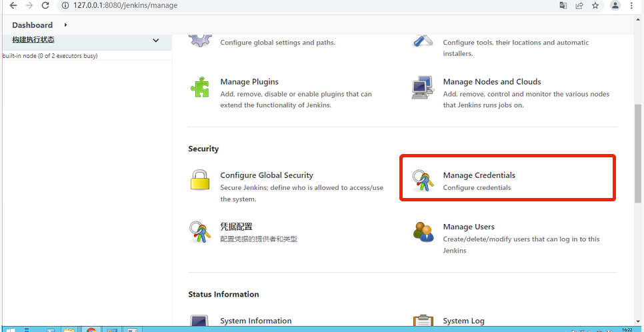
Task: Open the Configure Global Security link
Action: [267, 175]
